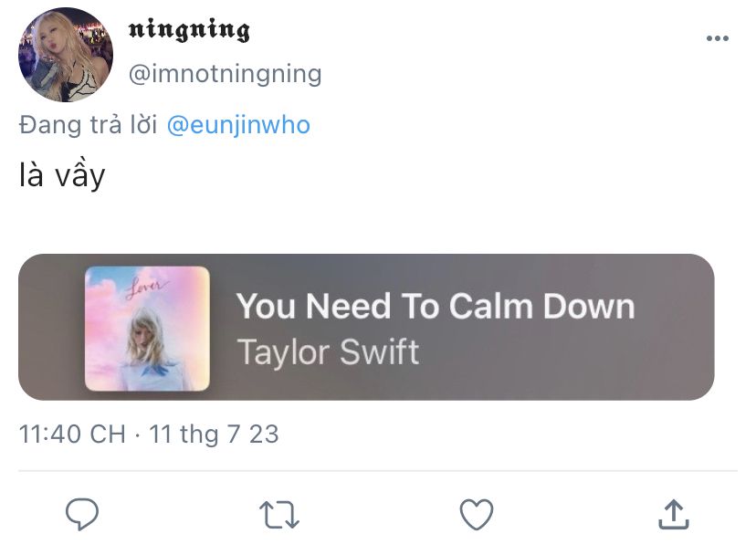This screenshot has width=756, height=555.
Task: Like the tweet with the heart icon
Action: coord(476,514)
